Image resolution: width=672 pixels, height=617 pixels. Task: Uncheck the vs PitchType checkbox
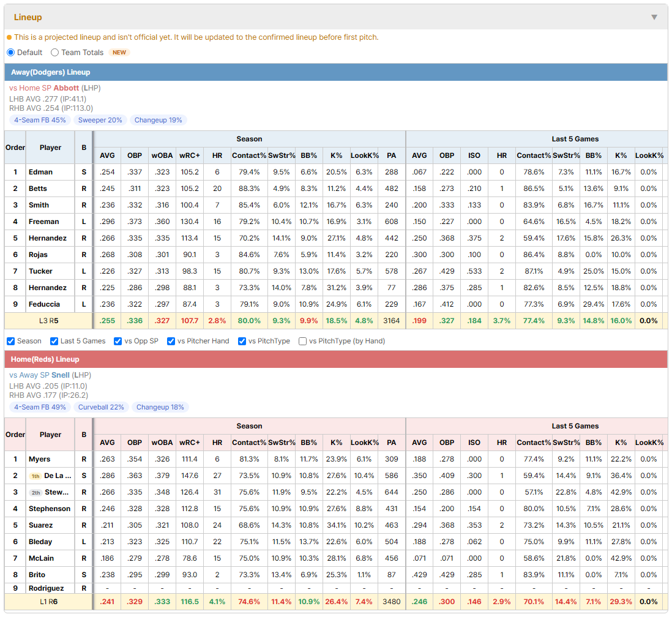click(242, 341)
